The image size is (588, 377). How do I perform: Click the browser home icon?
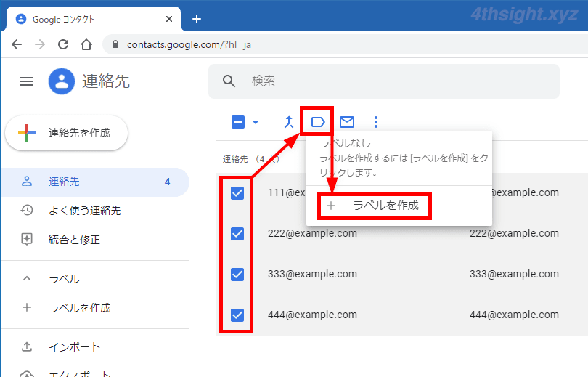(86, 44)
